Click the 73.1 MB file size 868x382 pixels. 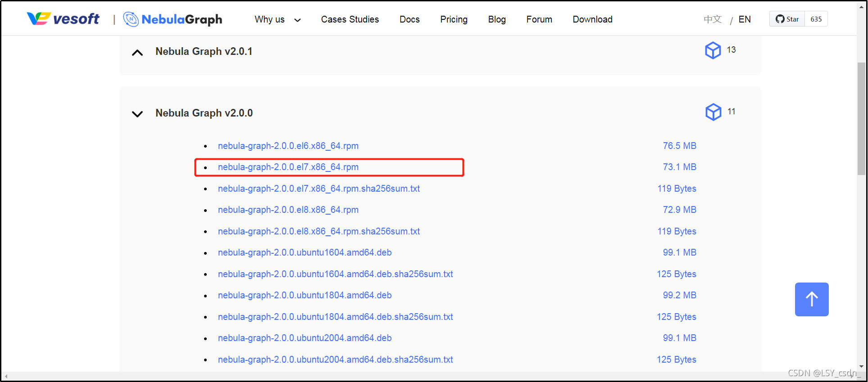(x=679, y=167)
